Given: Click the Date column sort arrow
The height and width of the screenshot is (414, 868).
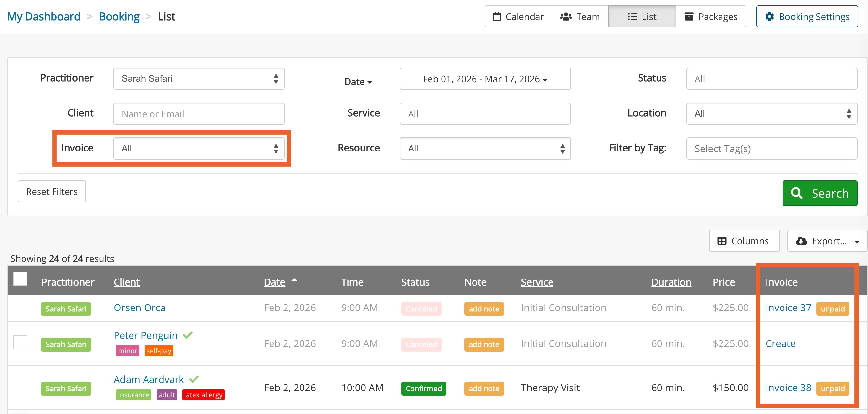Looking at the screenshot, I should [294, 280].
